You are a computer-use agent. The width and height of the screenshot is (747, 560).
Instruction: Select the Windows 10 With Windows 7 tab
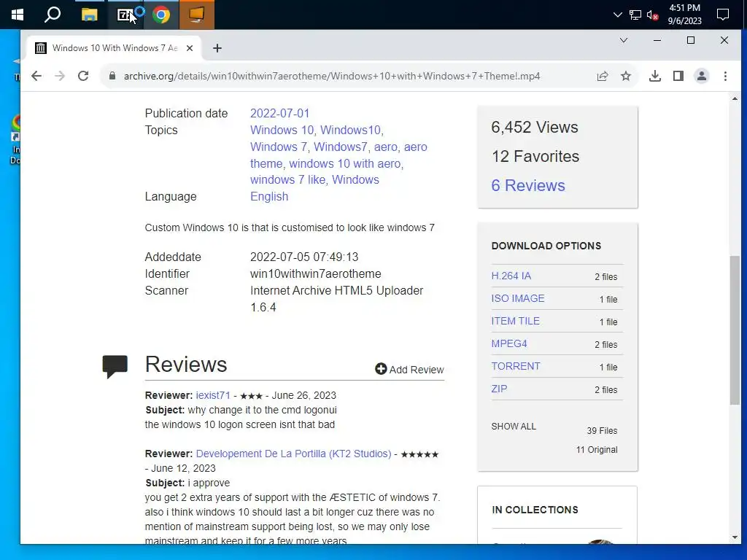pyautogui.click(x=115, y=48)
